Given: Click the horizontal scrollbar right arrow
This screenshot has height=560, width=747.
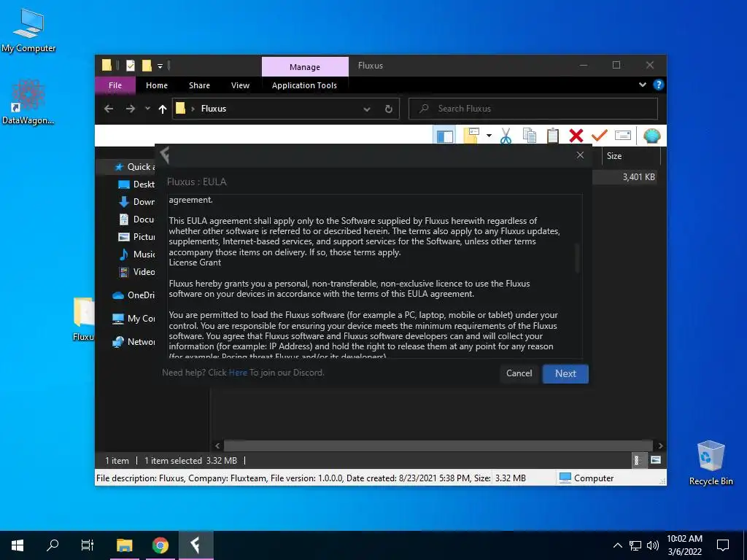Looking at the screenshot, I should pos(660,446).
